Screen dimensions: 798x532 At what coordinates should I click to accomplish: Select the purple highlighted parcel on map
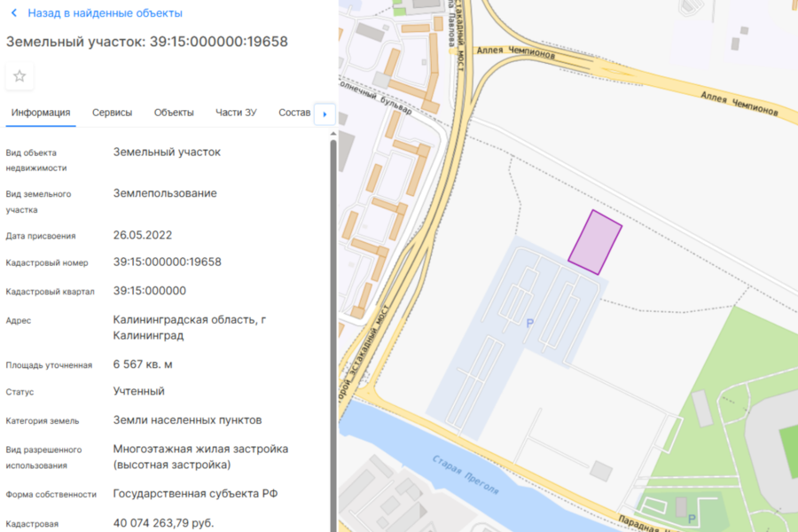(x=595, y=243)
